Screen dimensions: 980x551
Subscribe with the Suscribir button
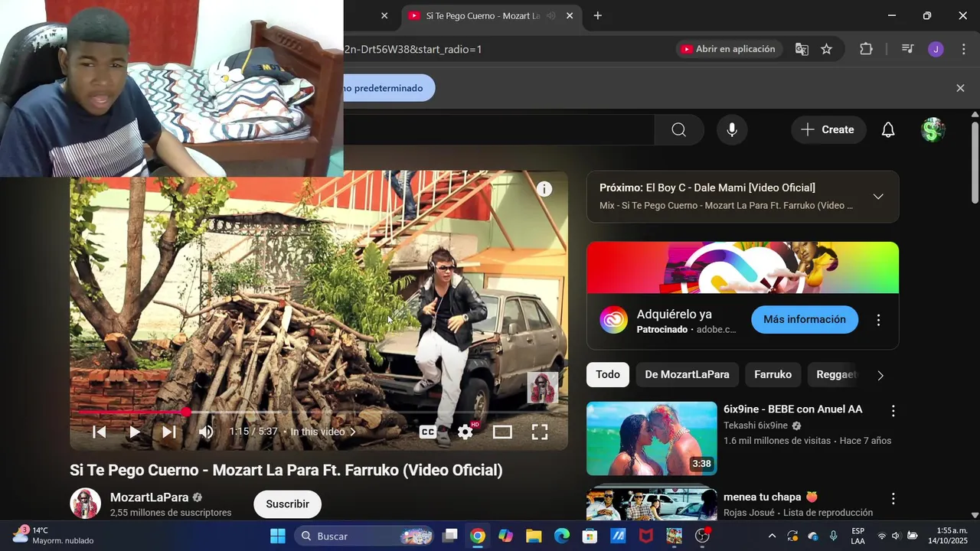287,504
